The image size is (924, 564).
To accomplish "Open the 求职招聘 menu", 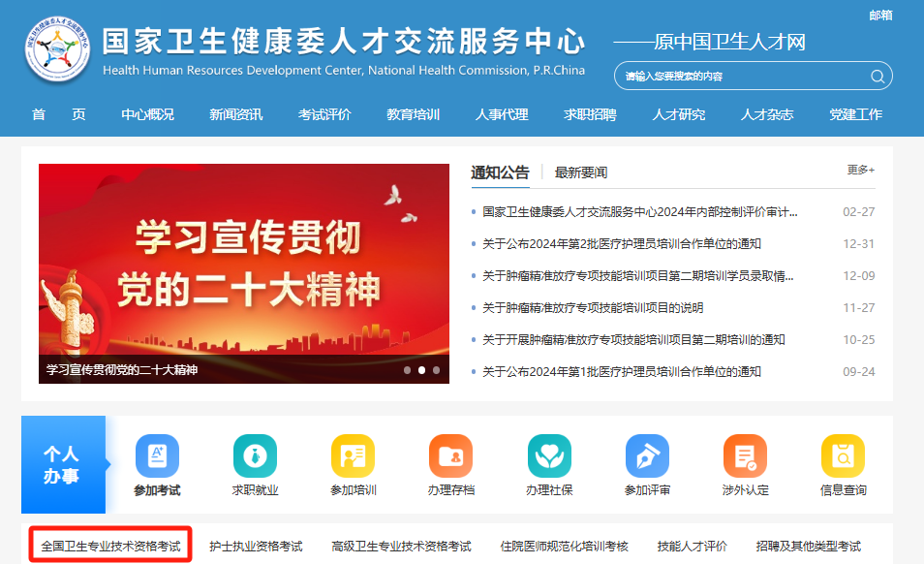I will pos(590,114).
